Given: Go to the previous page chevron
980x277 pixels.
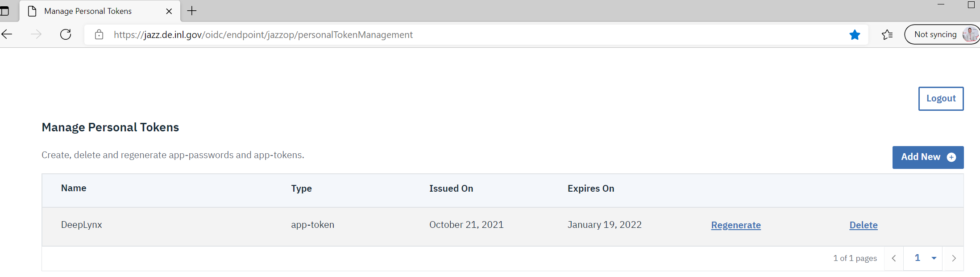Looking at the screenshot, I should point(894,258).
